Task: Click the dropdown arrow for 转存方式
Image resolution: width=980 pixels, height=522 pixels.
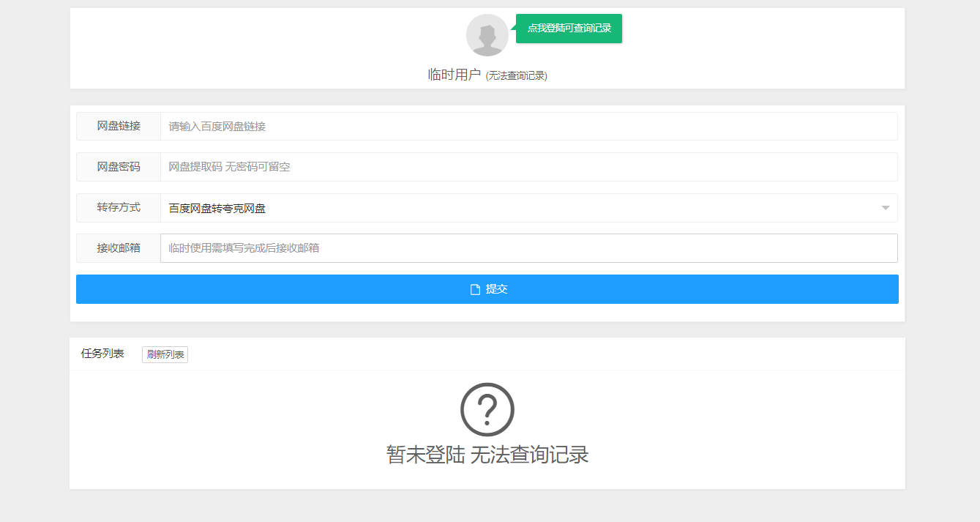Action: (886, 208)
